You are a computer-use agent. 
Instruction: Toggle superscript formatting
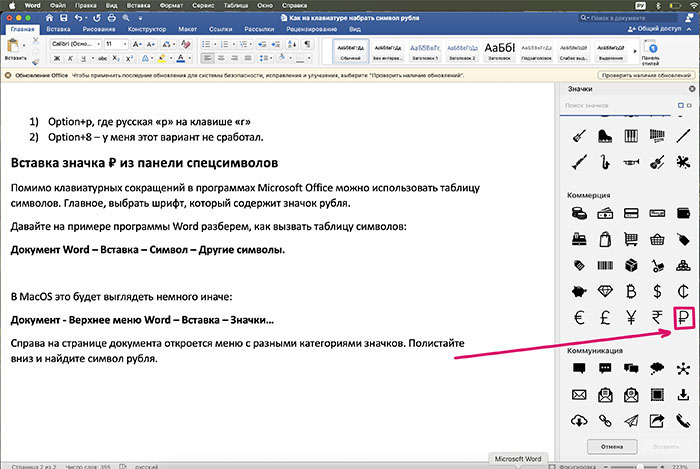129,58
